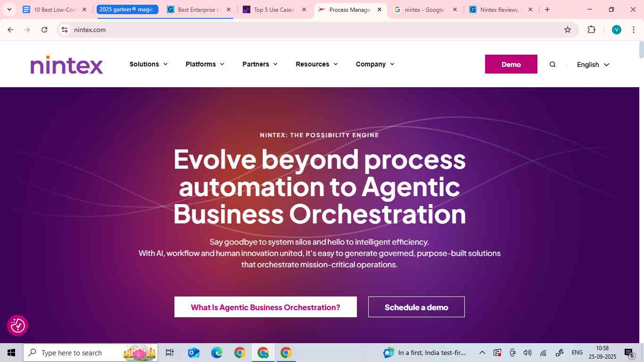644x362 pixels.
Task: Click Schedule a demo button
Action: pyautogui.click(x=416, y=307)
